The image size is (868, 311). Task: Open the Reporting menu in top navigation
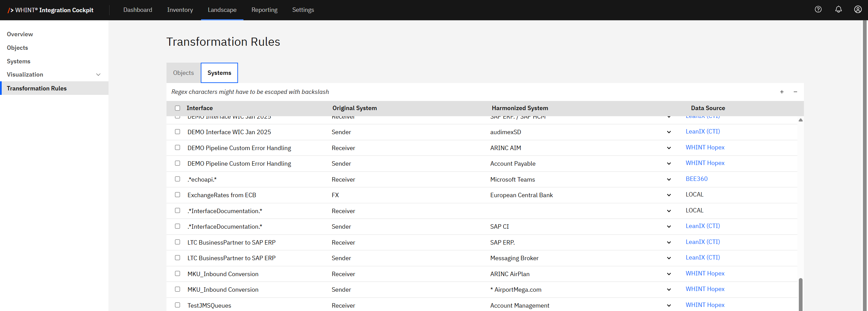(264, 10)
